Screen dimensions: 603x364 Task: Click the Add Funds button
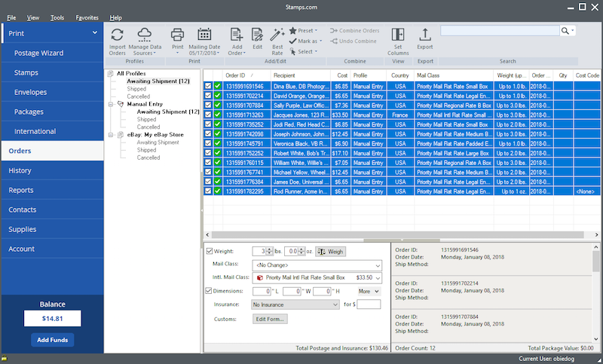pos(52,340)
